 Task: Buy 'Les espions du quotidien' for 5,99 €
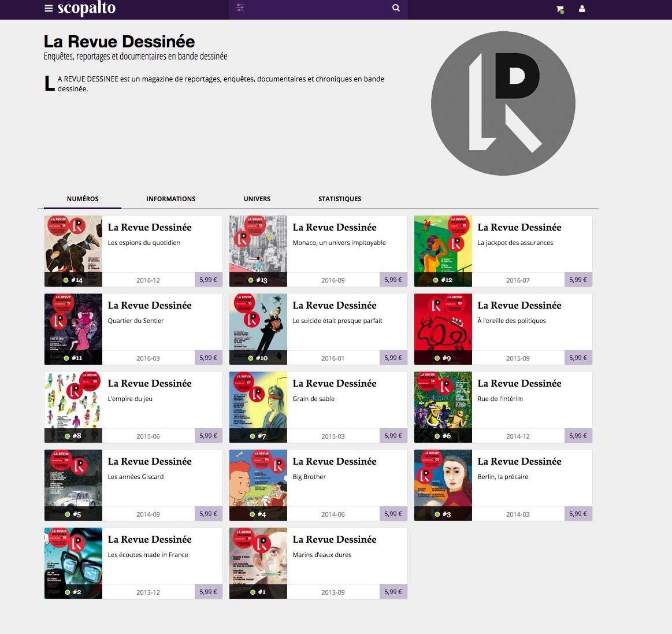[x=208, y=280]
